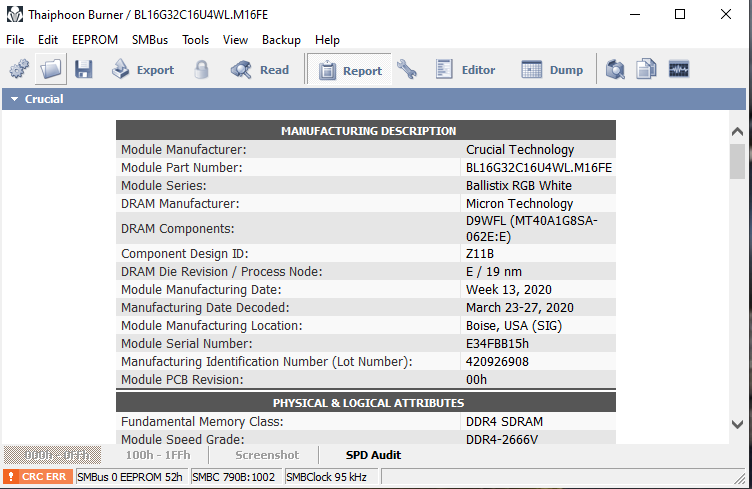Click Component Design ID value Z11B
Image resolution: width=752 pixels, height=489 pixels.
coord(480,254)
